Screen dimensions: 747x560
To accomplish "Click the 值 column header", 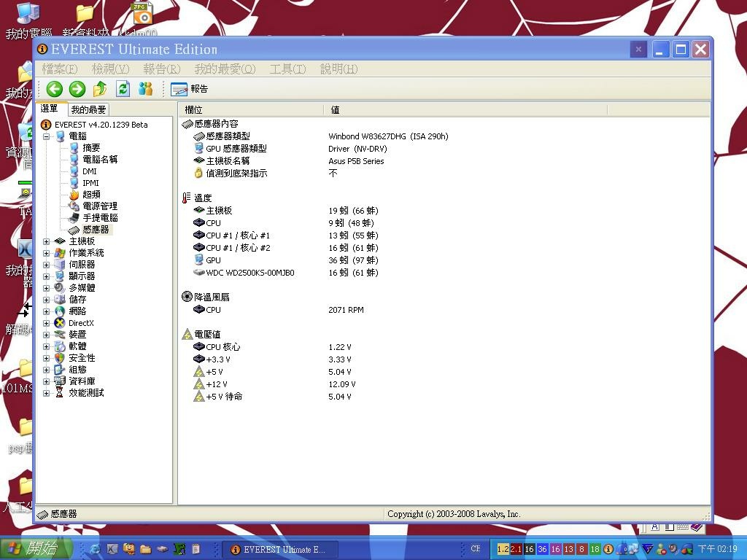I will click(465, 110).
